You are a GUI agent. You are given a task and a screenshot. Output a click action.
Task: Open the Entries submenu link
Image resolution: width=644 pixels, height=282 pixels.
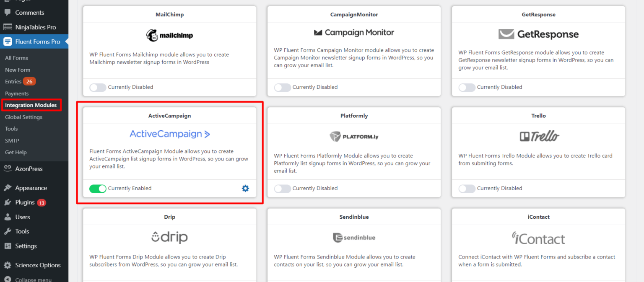click(x=13, y=81)
